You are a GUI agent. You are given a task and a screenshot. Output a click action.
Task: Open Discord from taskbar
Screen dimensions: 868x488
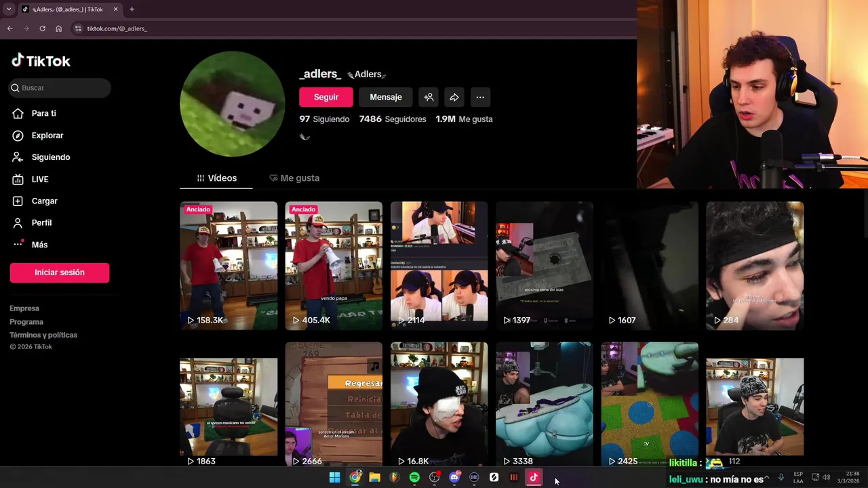pos(454,477)
